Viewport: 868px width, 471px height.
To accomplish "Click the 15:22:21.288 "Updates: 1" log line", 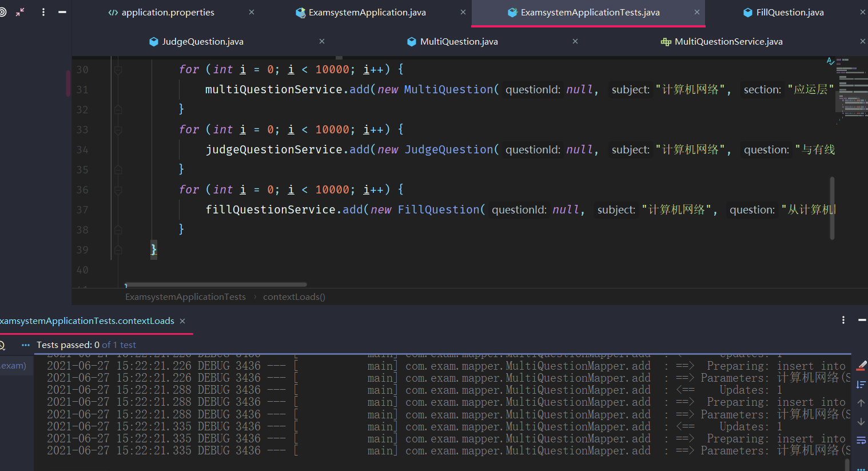I will point(415,390).
